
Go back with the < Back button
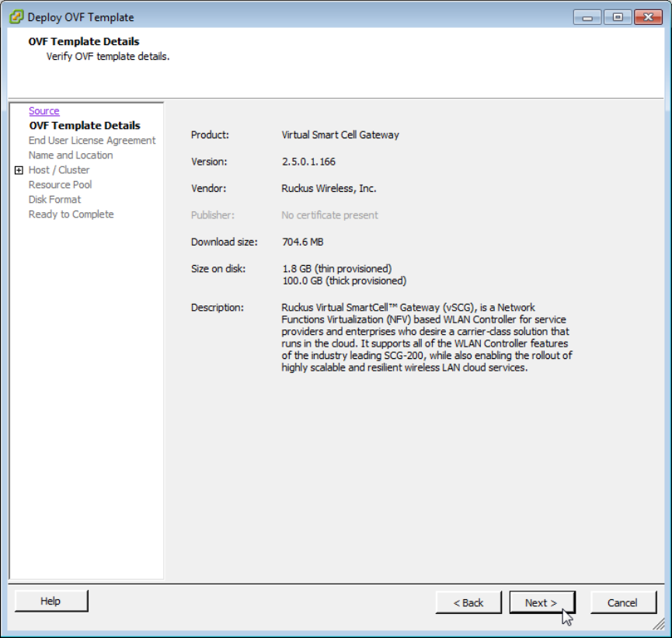click(468, 603)
